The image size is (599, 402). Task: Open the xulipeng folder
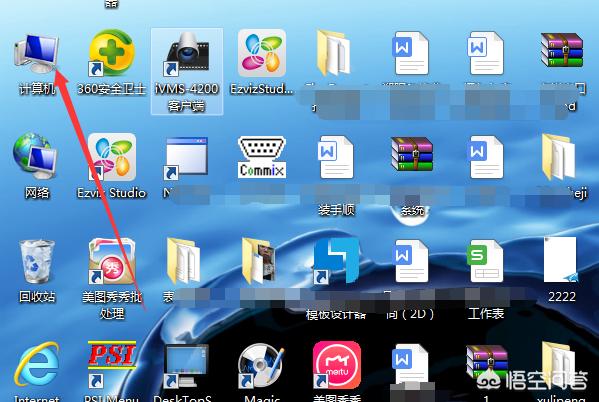[x=559, y=365]
